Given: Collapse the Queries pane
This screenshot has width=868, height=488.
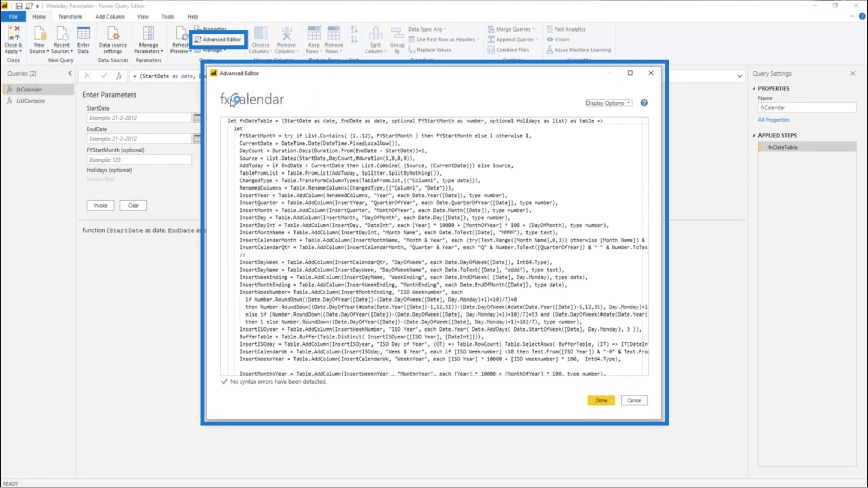Looking at the screenshot, I should tap(70, 73).
